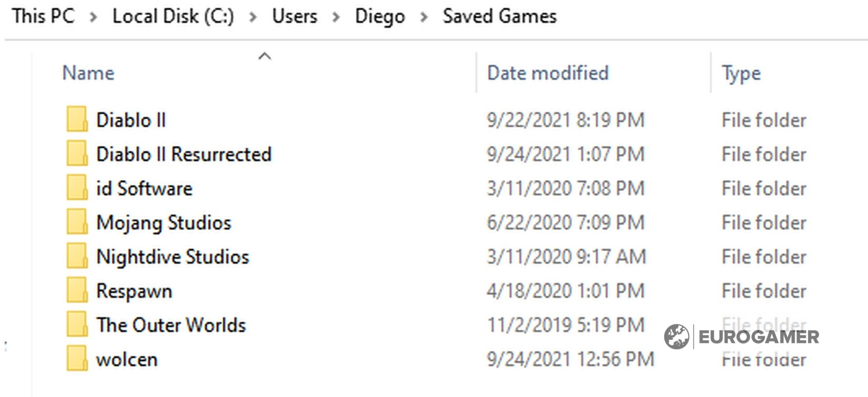868x397 pixels.
Task: Expand the chevron after This PC
Action: [93, 18]
